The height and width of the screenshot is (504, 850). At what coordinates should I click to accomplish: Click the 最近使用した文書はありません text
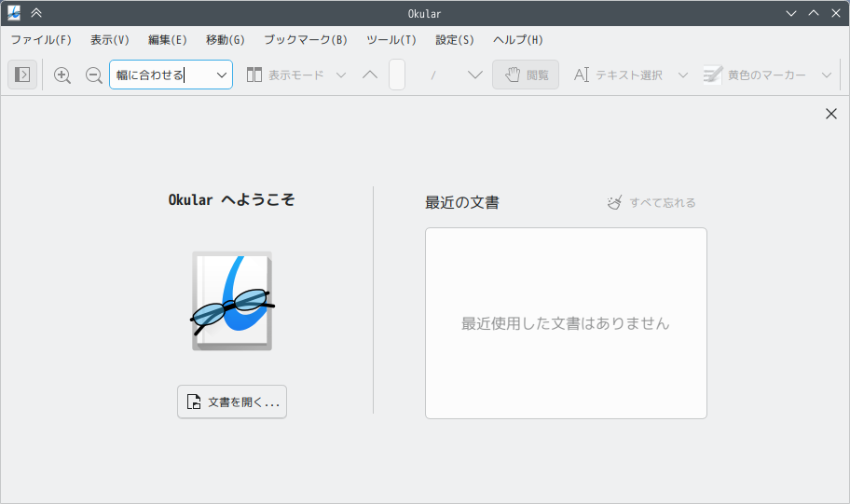(x=566, y=323)
